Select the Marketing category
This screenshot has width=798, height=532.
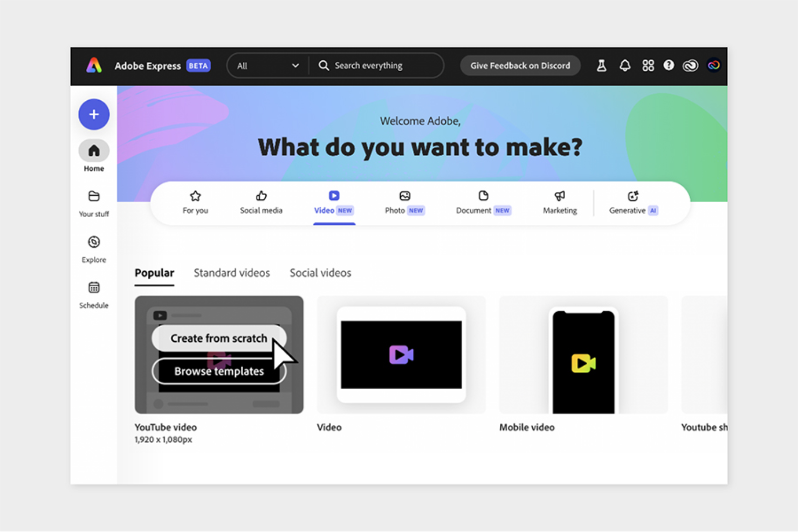(559, 202)
